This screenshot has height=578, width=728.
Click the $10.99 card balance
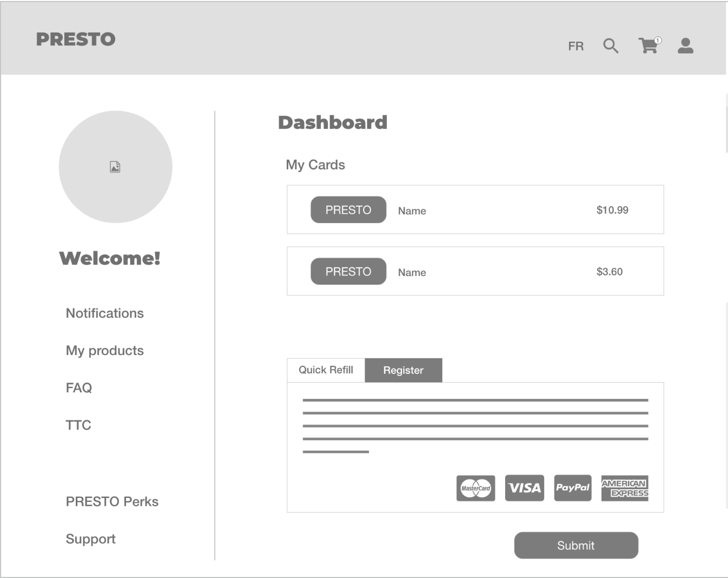[612, 210]
